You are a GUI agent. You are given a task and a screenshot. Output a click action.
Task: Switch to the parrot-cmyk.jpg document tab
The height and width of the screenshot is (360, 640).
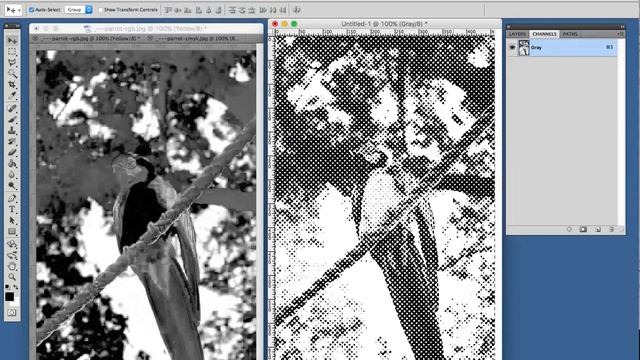[195, 38]
